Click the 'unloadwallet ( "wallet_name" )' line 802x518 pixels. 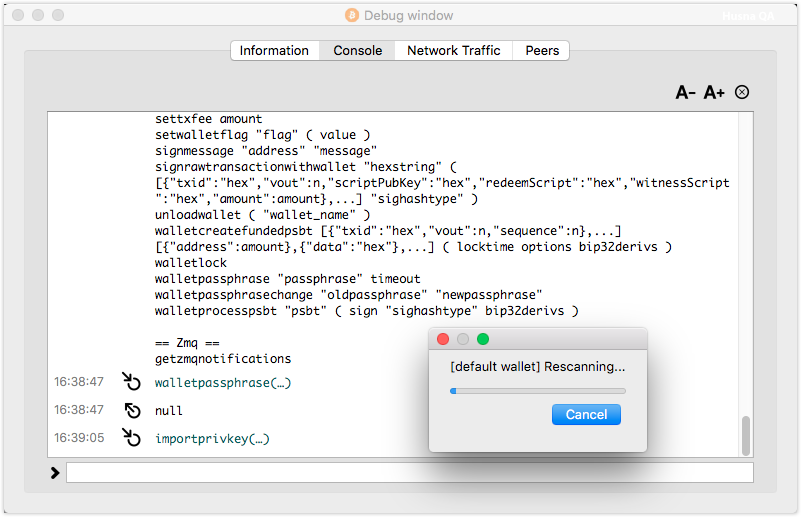262,215
